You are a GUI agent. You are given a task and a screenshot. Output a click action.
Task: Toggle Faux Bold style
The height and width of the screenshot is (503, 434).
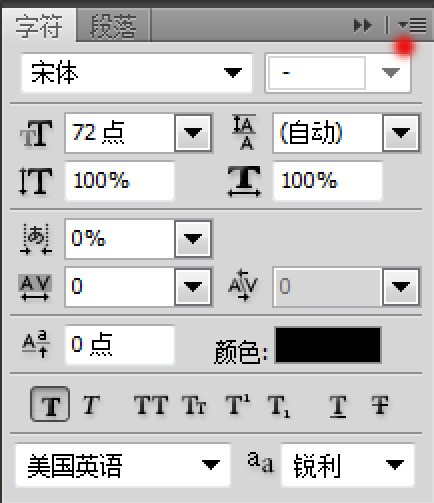(50, 404)
